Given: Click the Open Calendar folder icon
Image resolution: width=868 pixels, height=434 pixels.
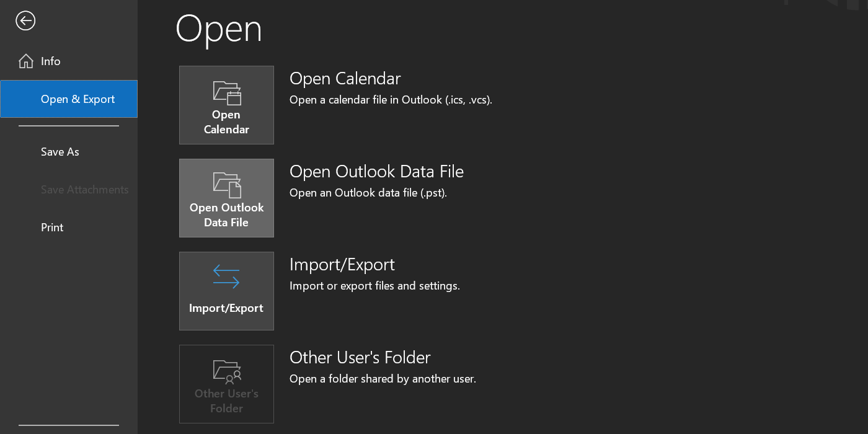Looking at the screenshot, I should 226,93.
